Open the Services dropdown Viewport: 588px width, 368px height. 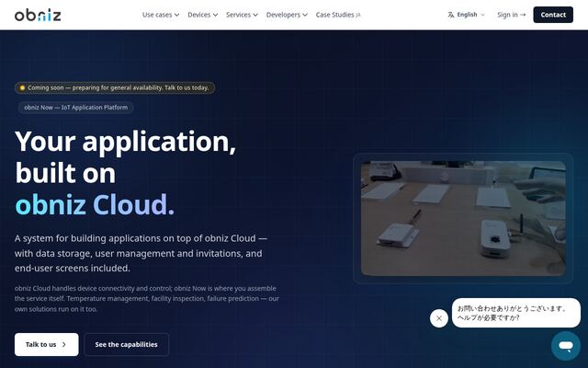pyautogui.click(x=242, y=15)
